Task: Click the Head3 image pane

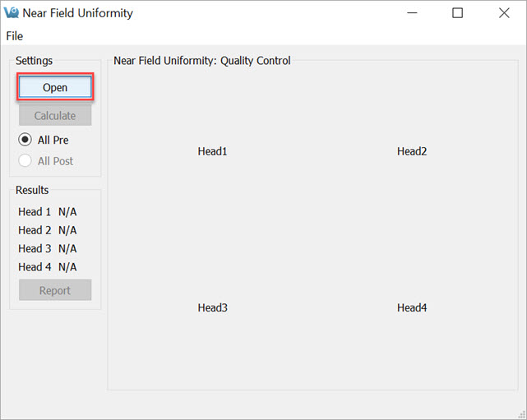Action: coord(212,308)
